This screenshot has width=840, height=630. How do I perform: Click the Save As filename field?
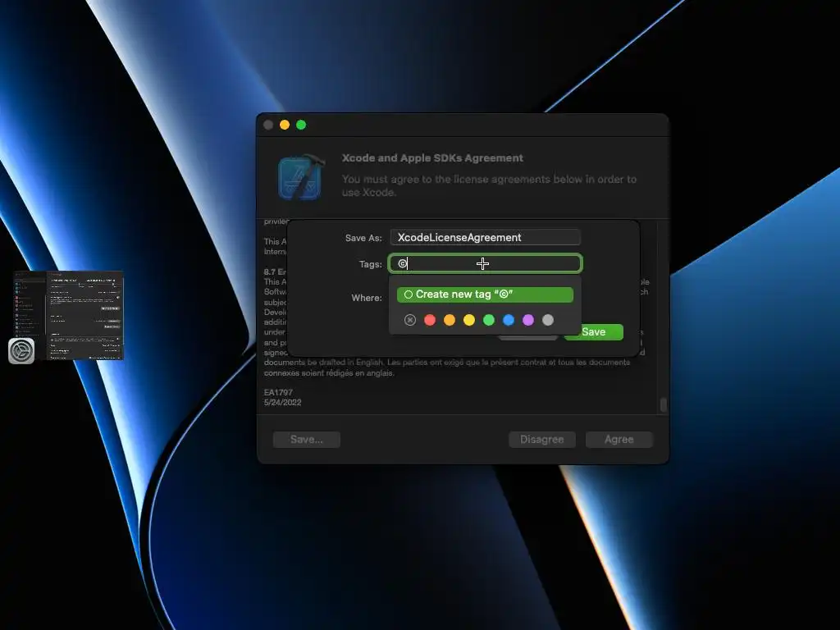485,237
